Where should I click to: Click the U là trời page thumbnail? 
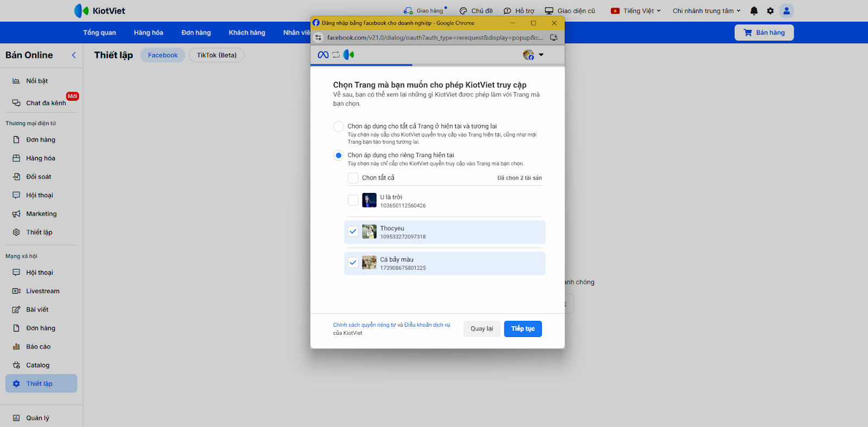tap(369, 200)
